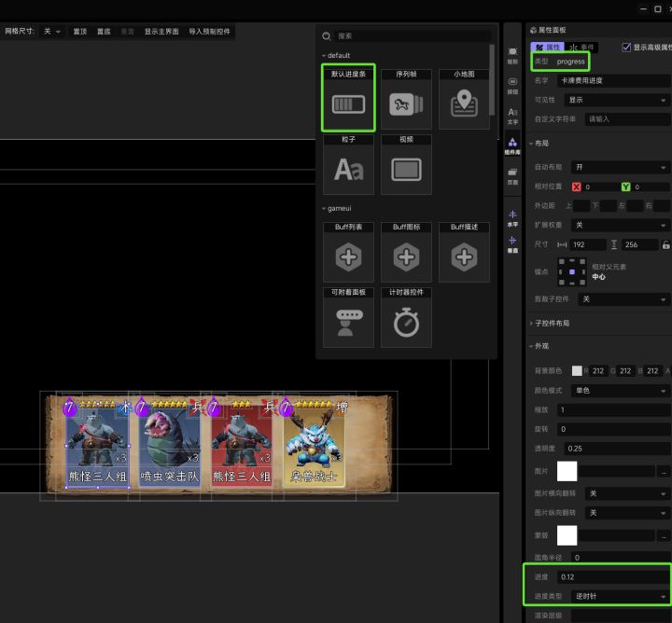The height and width of the screenshot is (623, 672).
Task: Click the 背景颜色 background color swatch
Action: (x=578, y=370)
